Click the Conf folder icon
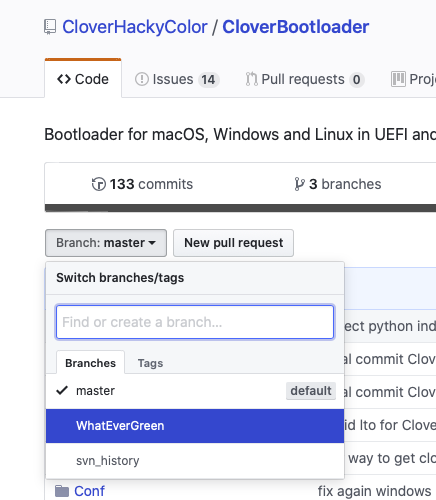Image resolution: width=436 pixels, height=500 pixels. [x=62, y=491]
